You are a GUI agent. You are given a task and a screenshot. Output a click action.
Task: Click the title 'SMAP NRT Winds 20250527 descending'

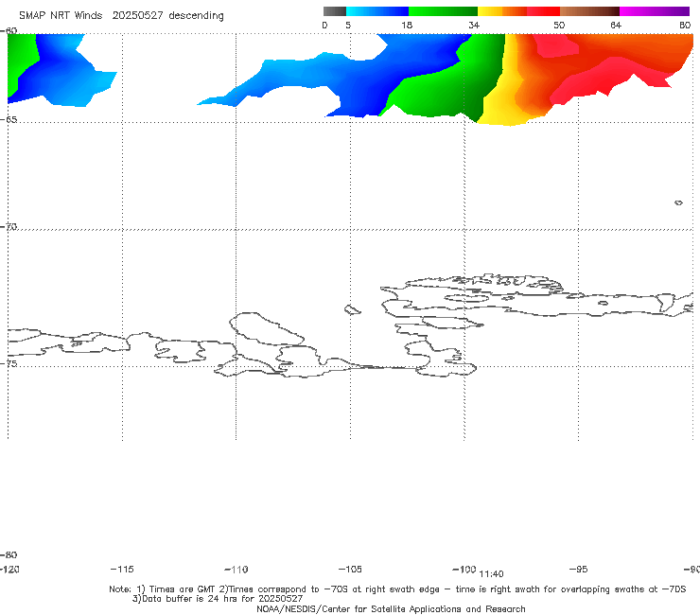click(121, 15)
